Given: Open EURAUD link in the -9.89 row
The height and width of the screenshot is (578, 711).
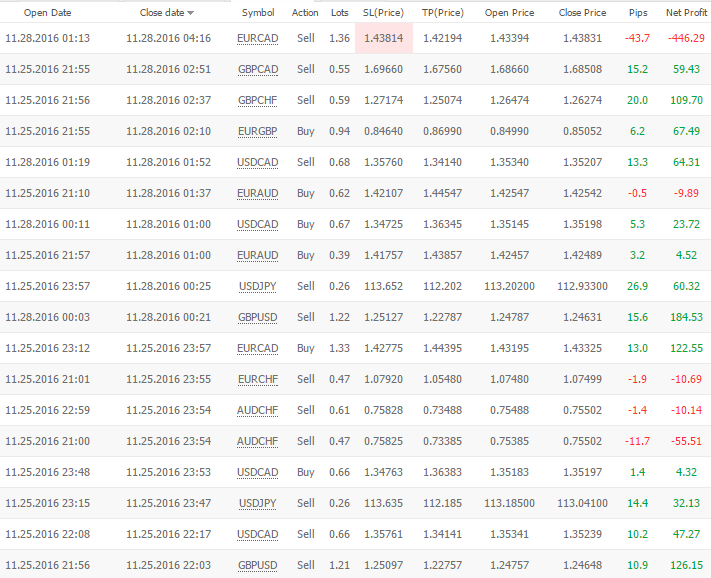Looking at the screenshot, I should click(258, 194).
